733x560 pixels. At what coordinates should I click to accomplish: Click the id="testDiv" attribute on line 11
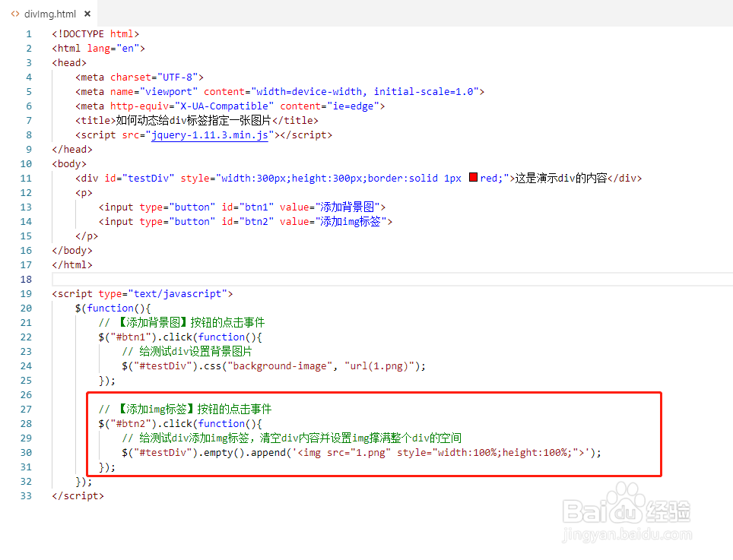tap(139, 179)
